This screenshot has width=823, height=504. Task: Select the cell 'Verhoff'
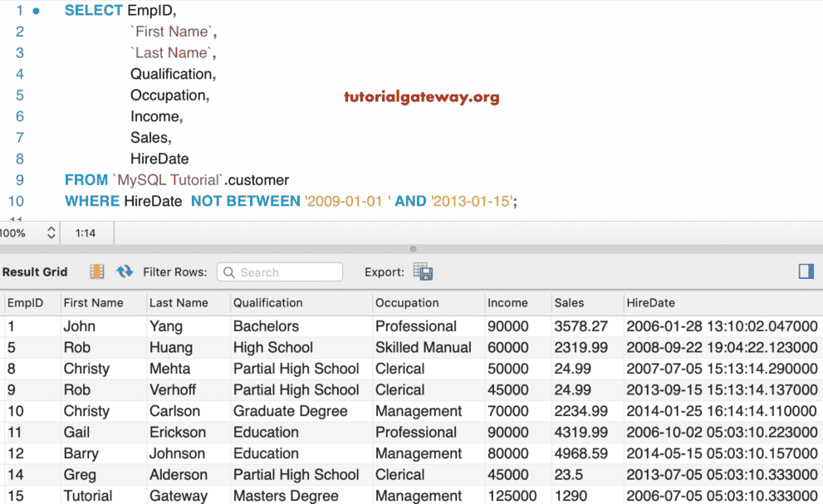click(x=173, y=389)
